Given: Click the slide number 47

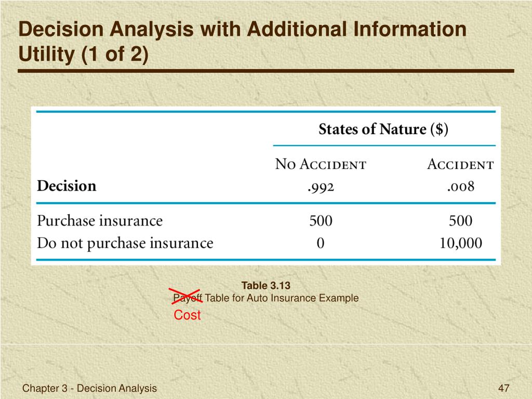Looking at the screenshot, I should coord(504,388).
